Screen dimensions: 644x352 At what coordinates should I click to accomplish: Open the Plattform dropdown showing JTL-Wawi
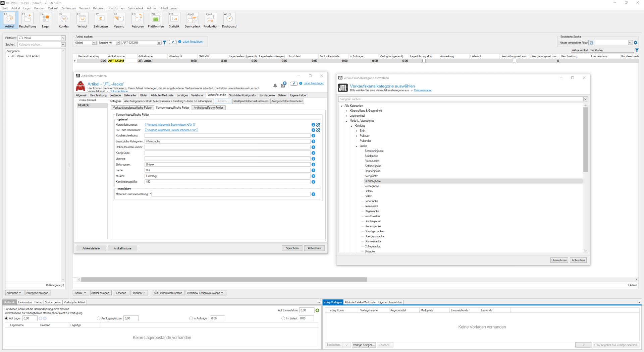pos(63,38)
